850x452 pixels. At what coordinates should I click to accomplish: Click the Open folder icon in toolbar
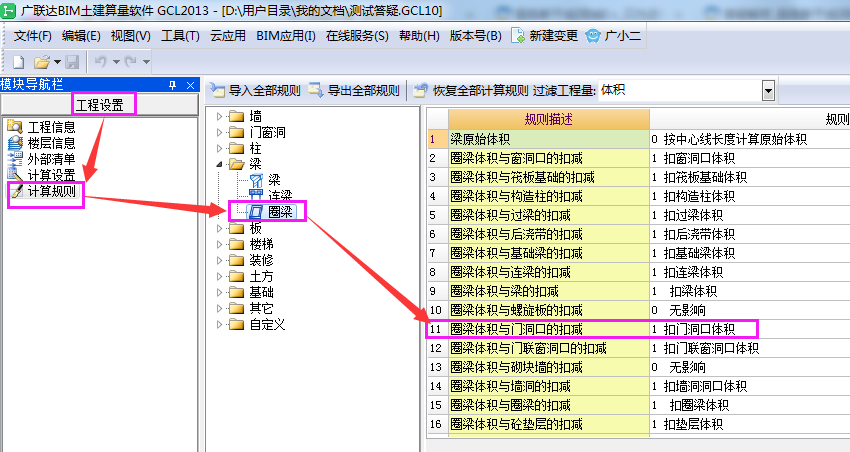pos(42,62)
